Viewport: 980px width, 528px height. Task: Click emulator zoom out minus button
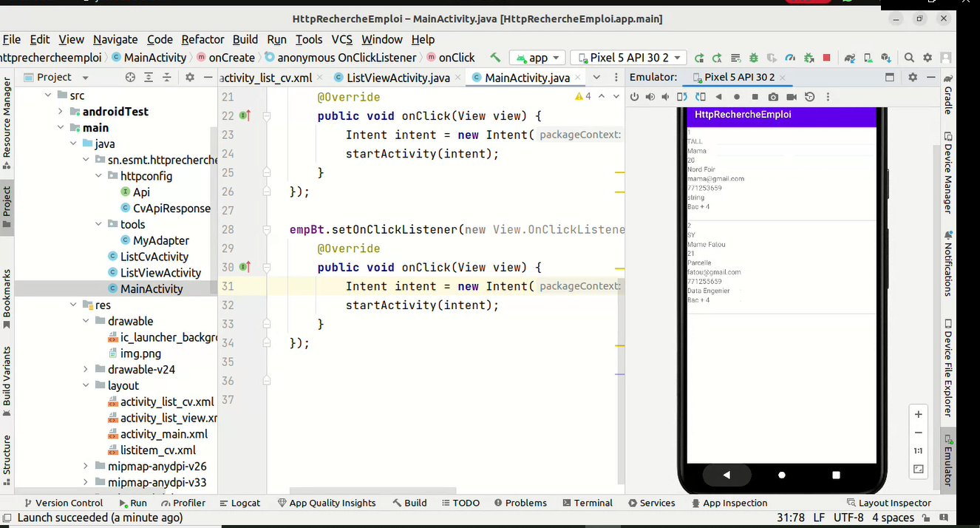pos(919,433)
